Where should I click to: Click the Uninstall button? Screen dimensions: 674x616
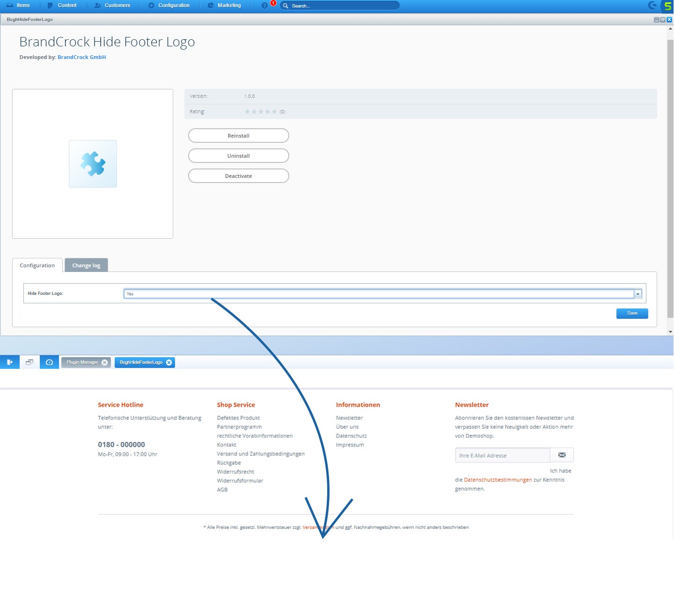[239, 156]
